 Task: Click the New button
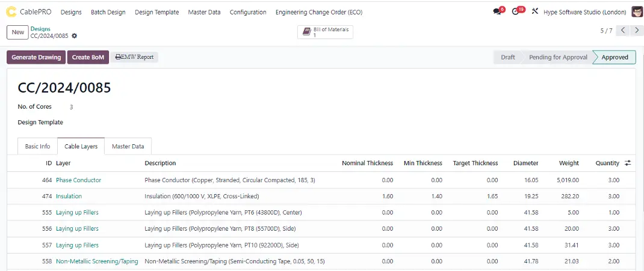(x=17, y=32)
